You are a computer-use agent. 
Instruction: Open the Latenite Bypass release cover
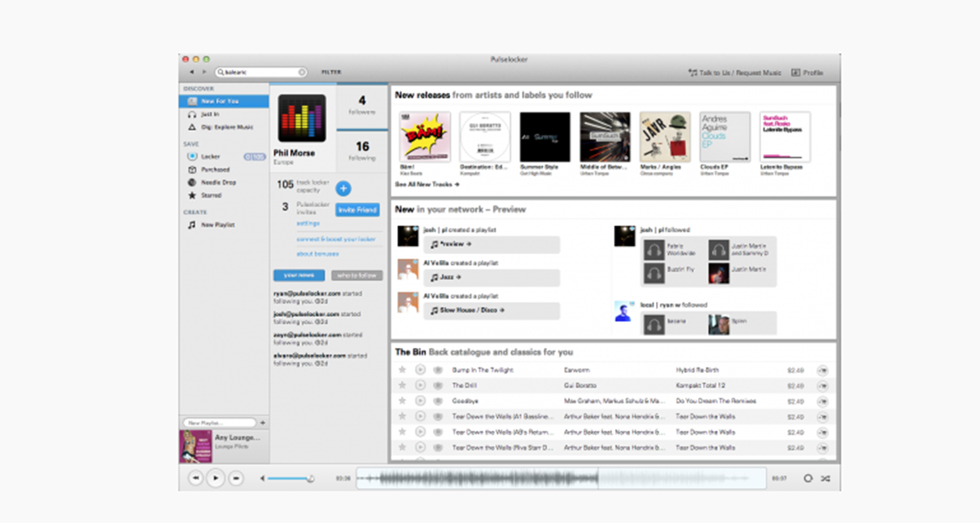coord(785,137)
